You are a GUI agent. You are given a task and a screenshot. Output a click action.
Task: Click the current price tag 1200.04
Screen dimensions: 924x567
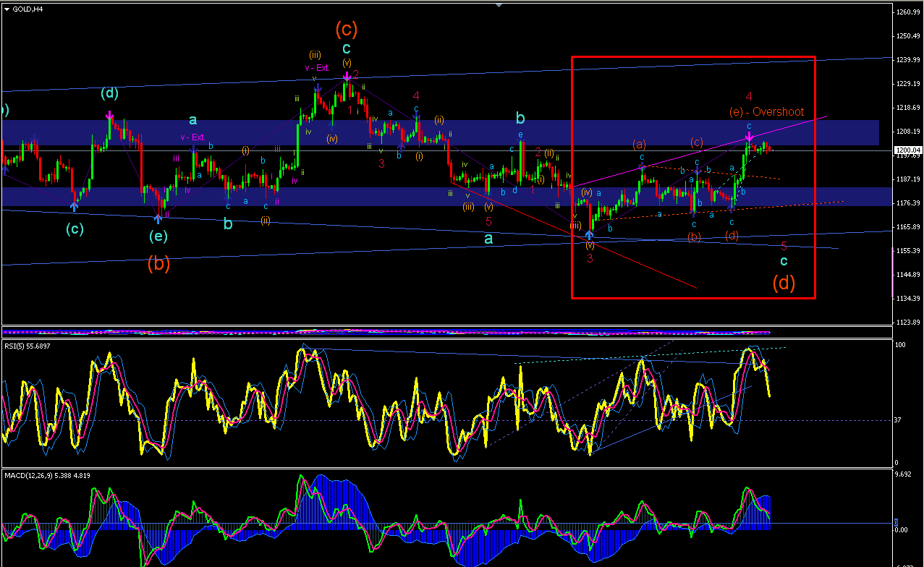coord(909,150)
